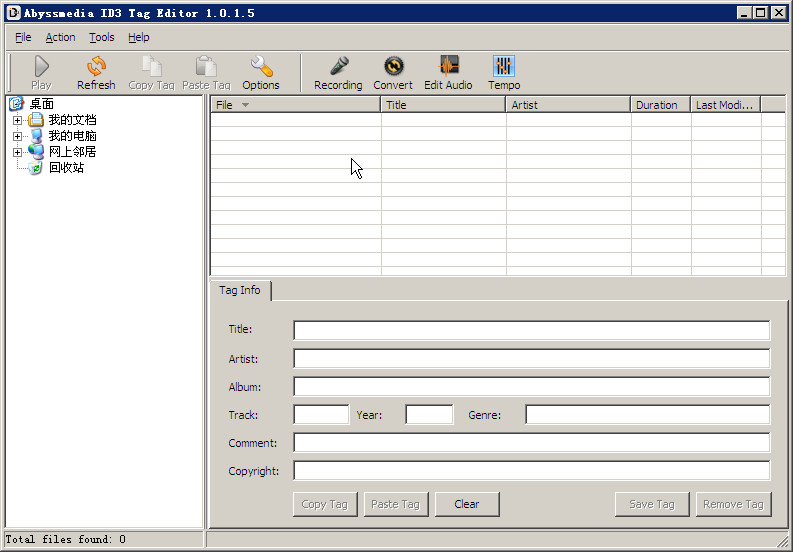Viewport: 793px width, 552px height.
Task: Minimize the ID3 Tag Editor window
Action: click(743, 13)
